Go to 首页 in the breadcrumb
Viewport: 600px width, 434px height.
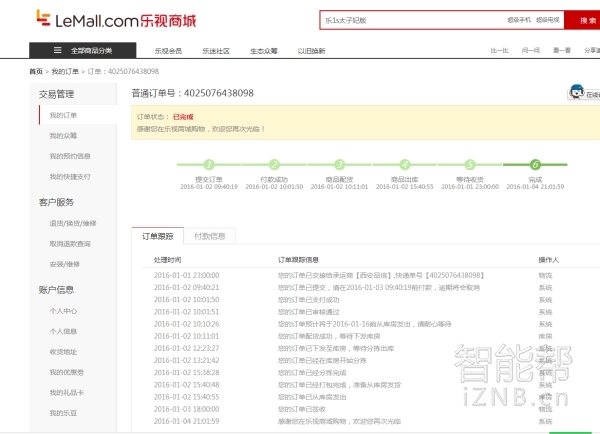point(36,72)
